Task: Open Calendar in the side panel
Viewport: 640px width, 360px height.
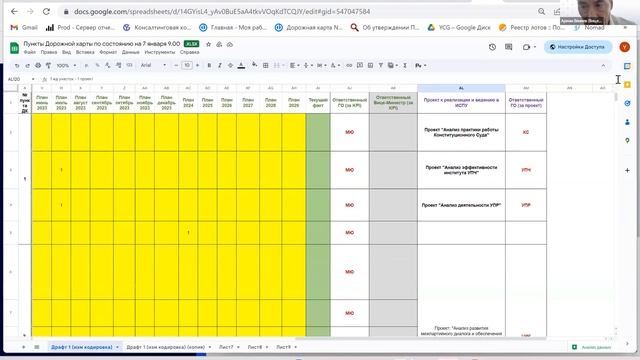Action: click(x=627, y=66)
